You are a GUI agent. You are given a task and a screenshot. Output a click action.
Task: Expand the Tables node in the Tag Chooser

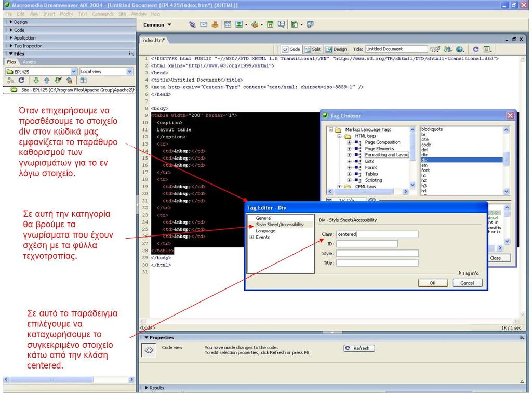point(349,174)
